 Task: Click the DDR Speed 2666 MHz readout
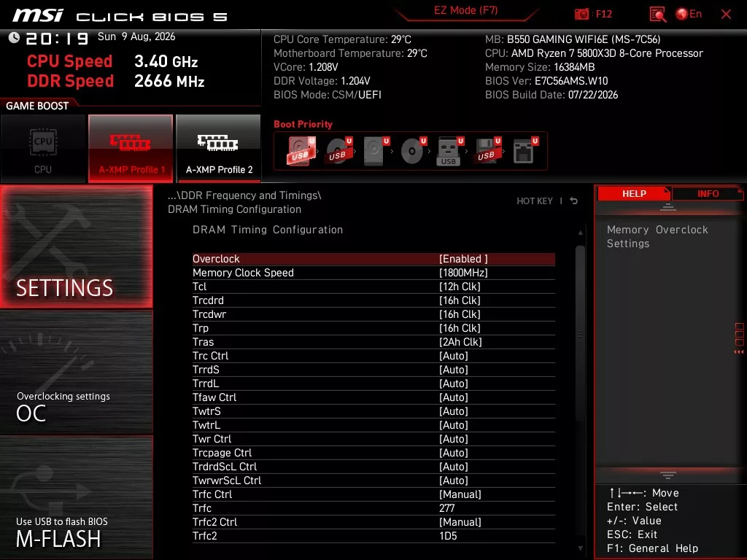point(116,81)
